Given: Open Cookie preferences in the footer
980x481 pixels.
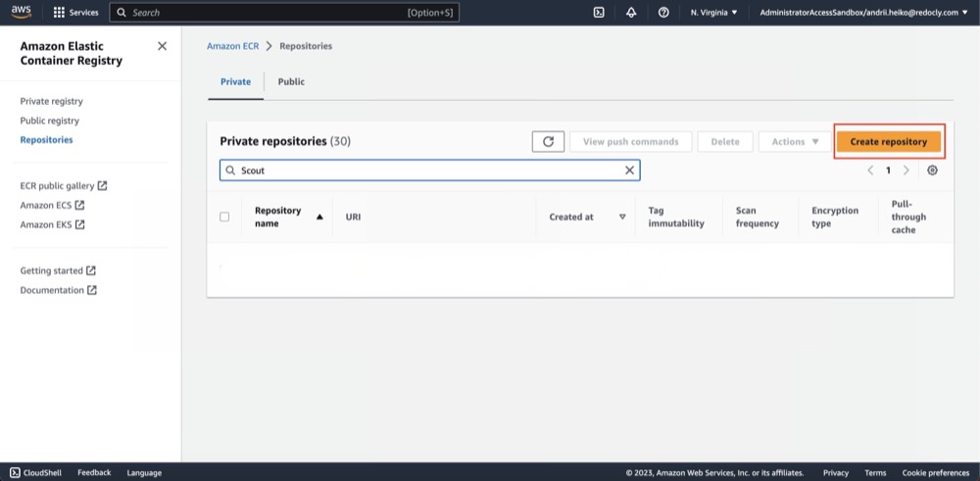Looking at the screenshot, I should point(936,473).
